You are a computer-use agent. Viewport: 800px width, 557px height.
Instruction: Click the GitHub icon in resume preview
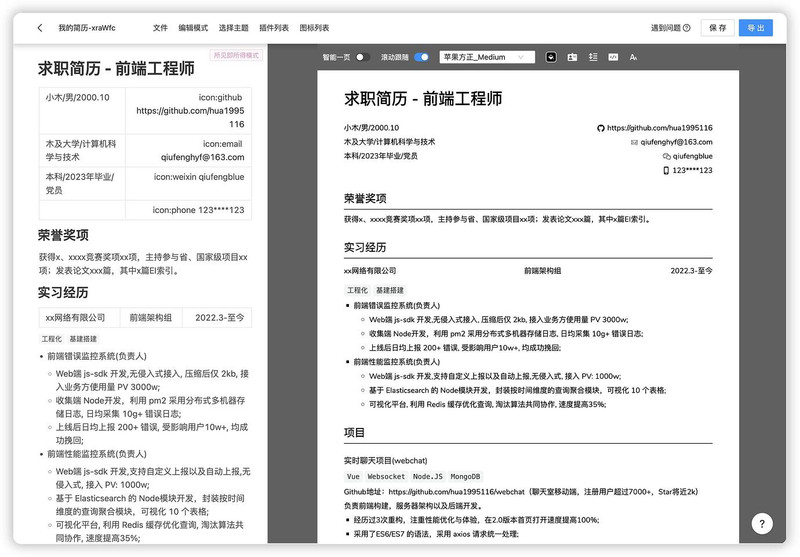601,128
